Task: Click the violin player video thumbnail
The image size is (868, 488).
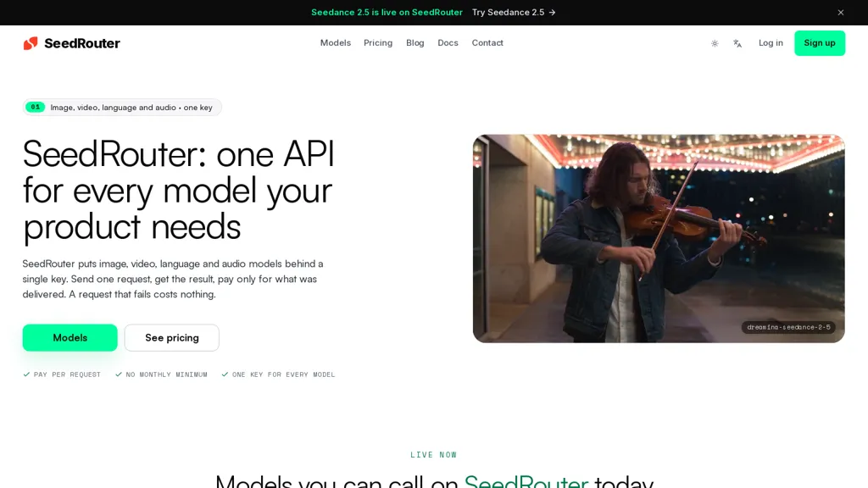Action: pyautogui.click(x=659, y=238)
